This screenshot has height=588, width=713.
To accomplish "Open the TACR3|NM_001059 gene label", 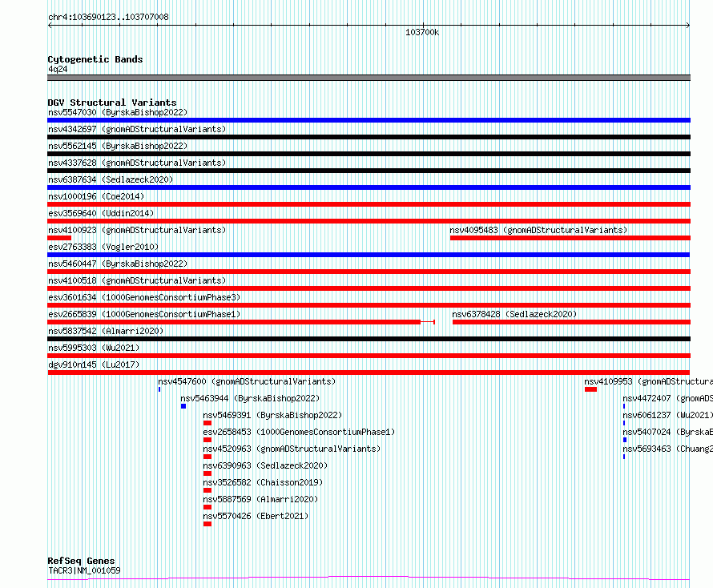I will click(84, 570).
